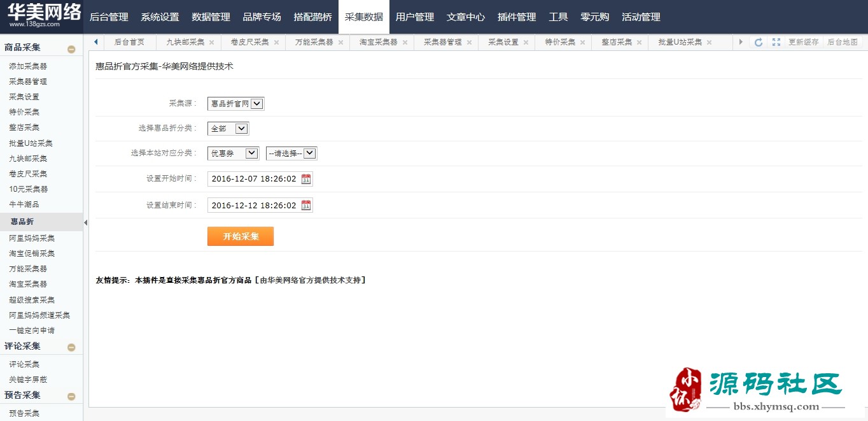Viewport: 868px width, 421px height.
Task: Open 系统设置 in top navigation
Action: pos(160,17)
